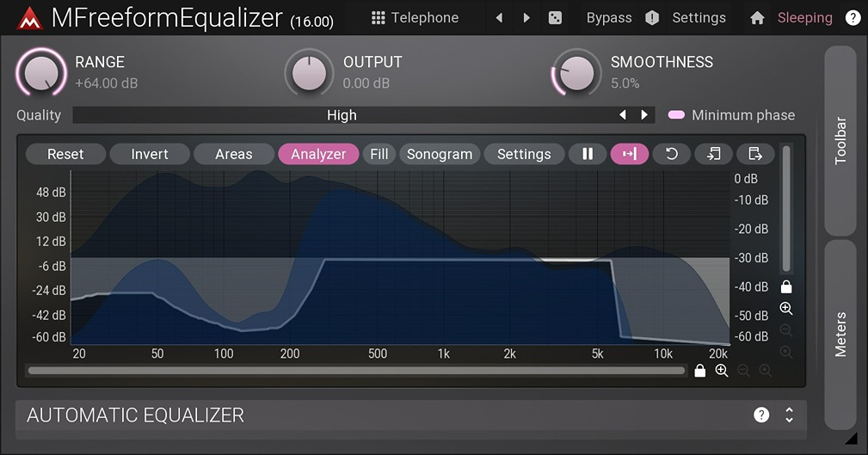This screenshot has width=868, height=455.
Task: Select previous Quality option arrow
Action: 623,115
